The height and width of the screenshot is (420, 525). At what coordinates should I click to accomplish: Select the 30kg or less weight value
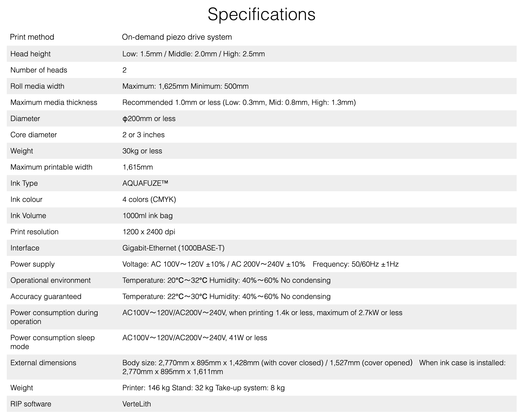click(x=142, y=151)
